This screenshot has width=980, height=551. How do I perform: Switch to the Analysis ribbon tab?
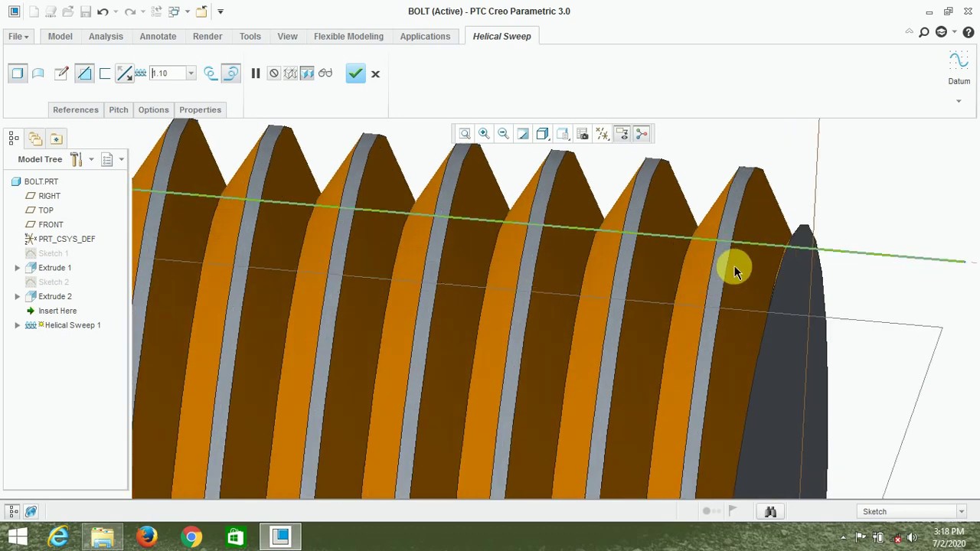[x=106, y=36]
